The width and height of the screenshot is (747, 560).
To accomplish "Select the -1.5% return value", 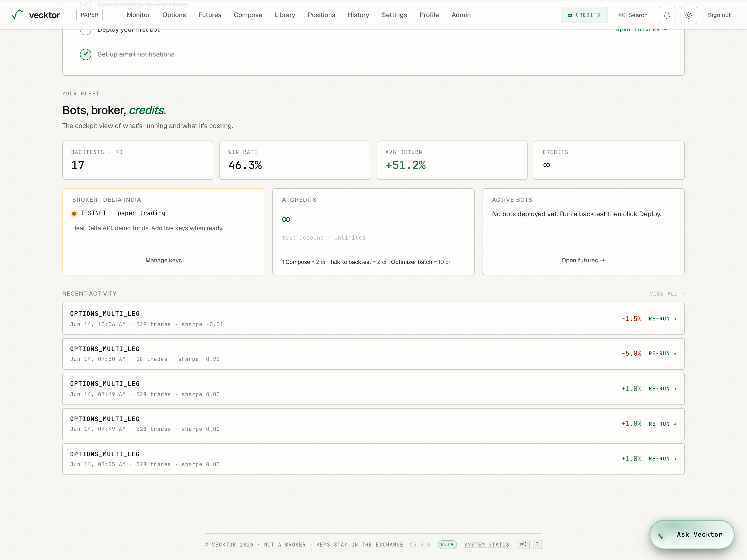I will 632,319.
